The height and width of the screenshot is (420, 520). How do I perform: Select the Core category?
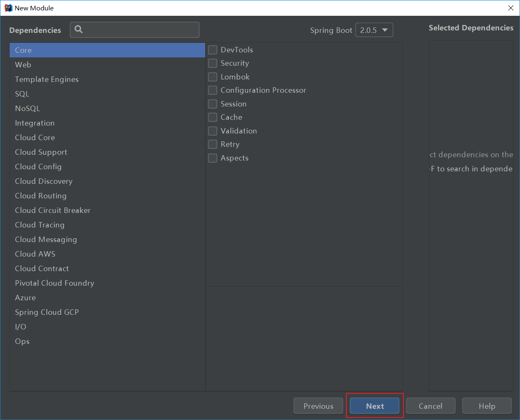pyautogui.click(x=107, y=50)
